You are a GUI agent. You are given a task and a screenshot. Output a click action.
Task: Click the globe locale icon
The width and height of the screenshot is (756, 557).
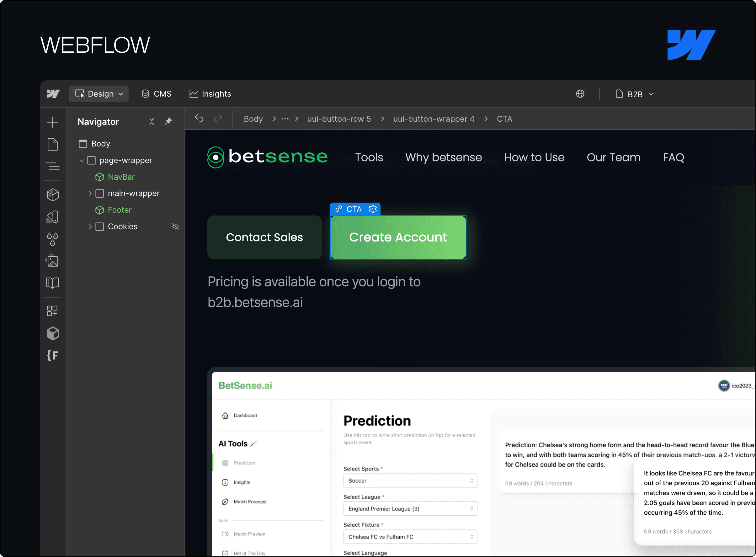580,94
